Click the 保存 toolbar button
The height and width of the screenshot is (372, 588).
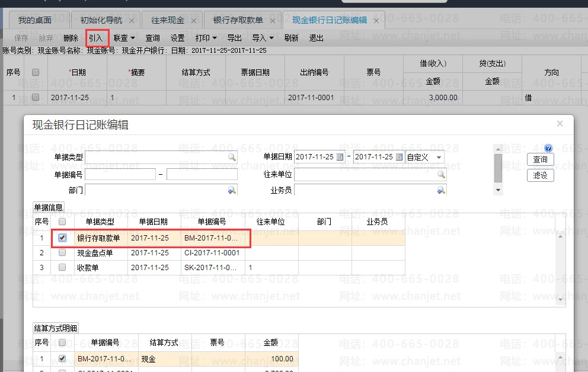click(x=21, y=38)
